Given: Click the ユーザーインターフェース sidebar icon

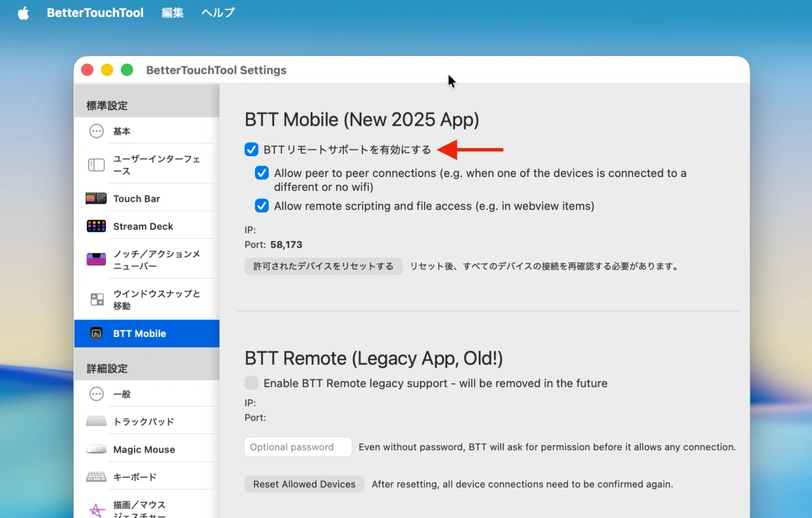Looking at the screenshot, I should coord(96,165).
